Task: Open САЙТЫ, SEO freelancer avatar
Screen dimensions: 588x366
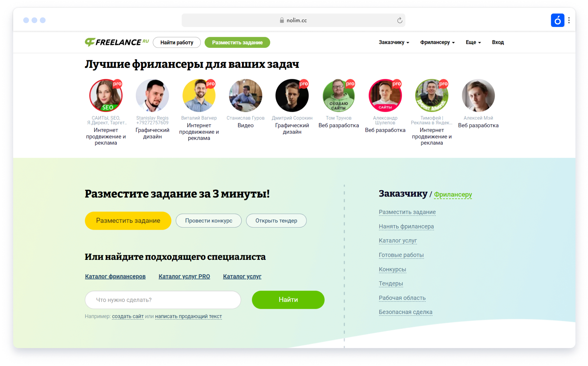Action: (x=106, y=95)
